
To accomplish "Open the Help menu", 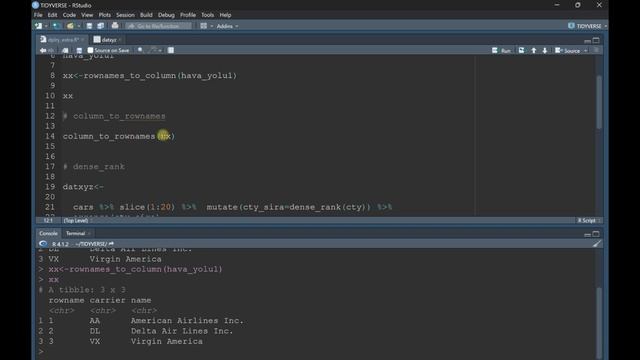I will (225, 15).
